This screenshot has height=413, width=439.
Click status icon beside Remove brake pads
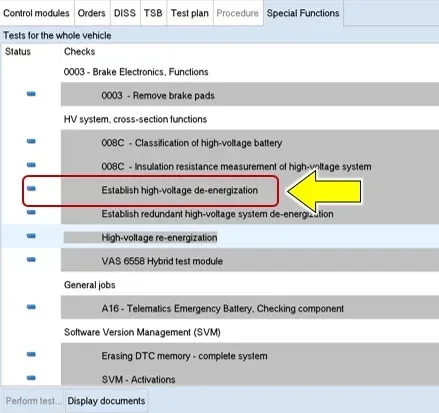(31, 94)
